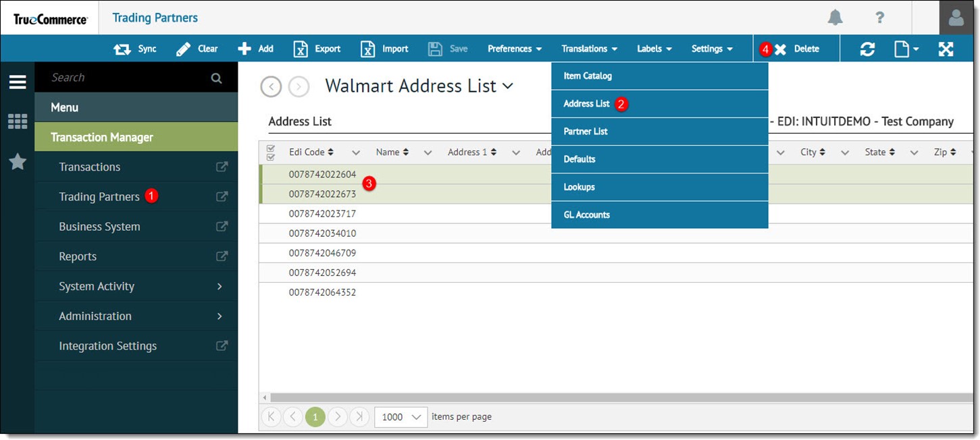Open Transaction Manager section
Screen dimensions: 980x440
coord(136,137)
